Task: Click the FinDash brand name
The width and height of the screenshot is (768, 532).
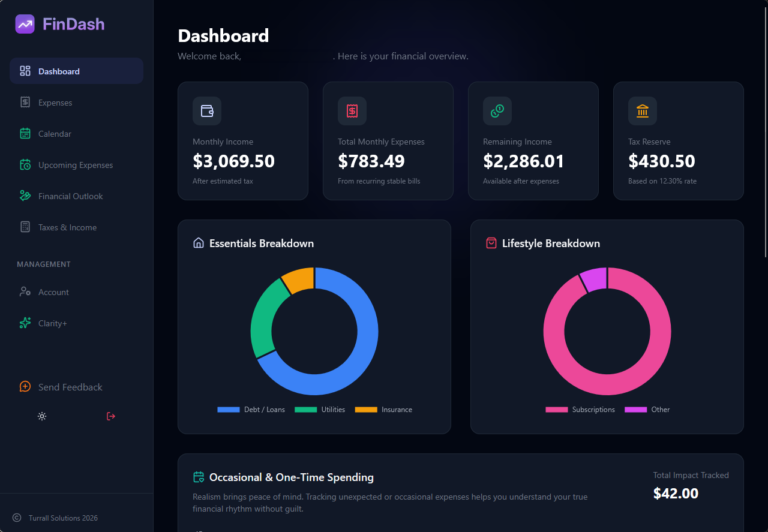Action: 73,24
